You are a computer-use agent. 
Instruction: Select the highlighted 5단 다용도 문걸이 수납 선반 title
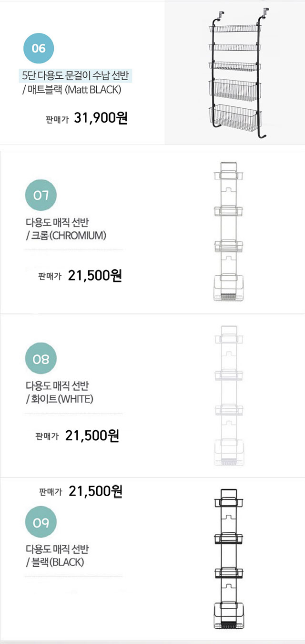[77, 75]
